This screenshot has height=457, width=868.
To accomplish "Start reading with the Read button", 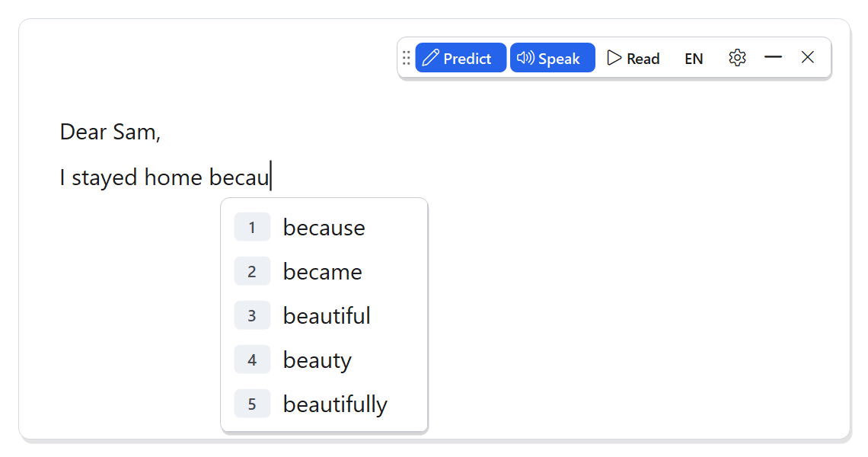I will pos(633,58).
